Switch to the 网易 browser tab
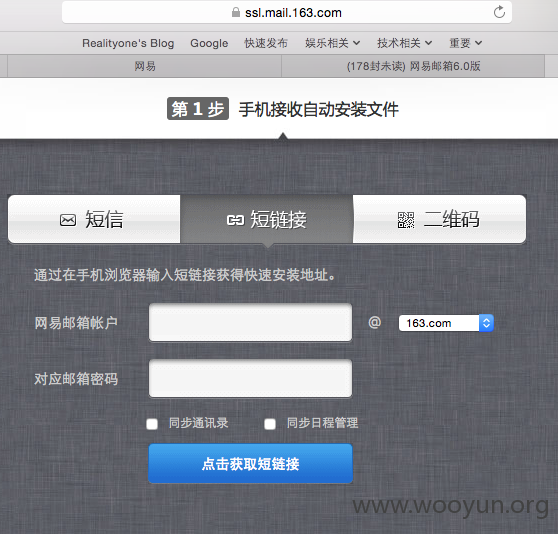 click(x=144, y=66)
